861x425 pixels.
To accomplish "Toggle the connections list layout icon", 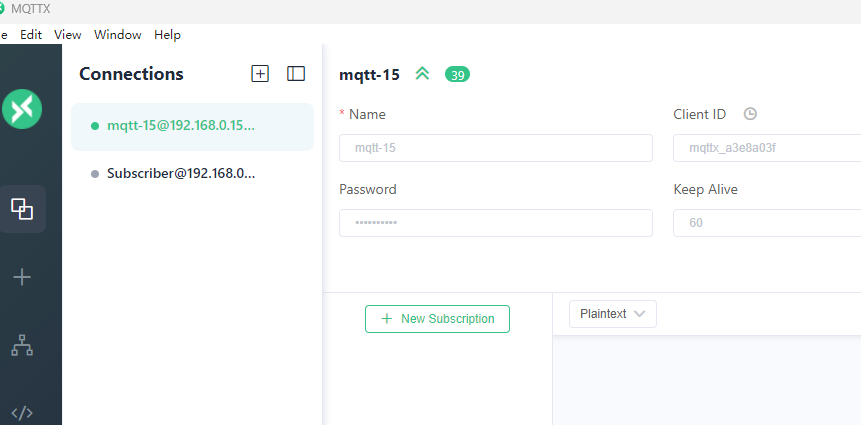I will [x=296, y=73].
